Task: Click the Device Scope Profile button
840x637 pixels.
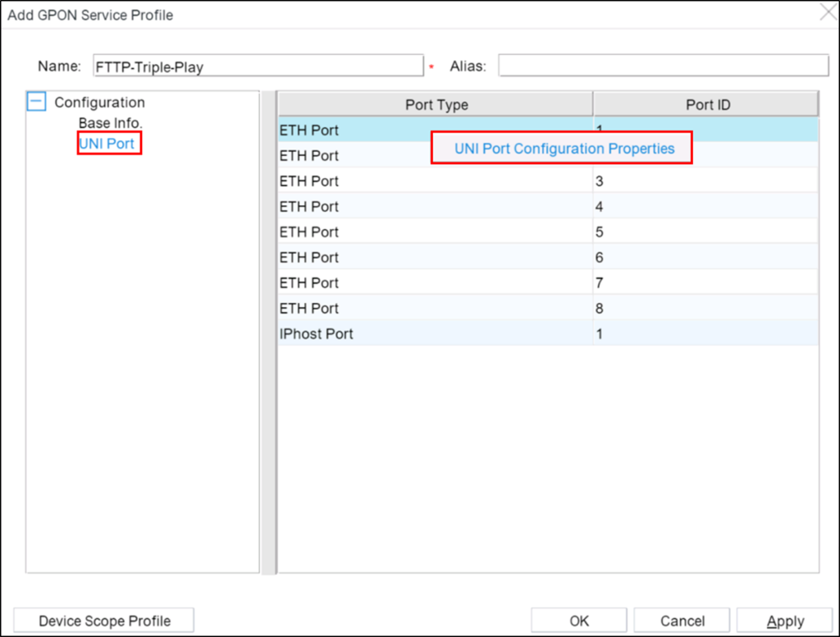Action: coord(103,620)
